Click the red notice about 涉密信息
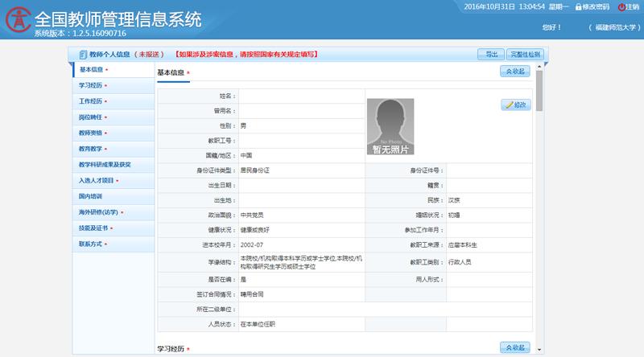This screenshot has width=644, height=357. pyautogui.click(x=246, y=54)
